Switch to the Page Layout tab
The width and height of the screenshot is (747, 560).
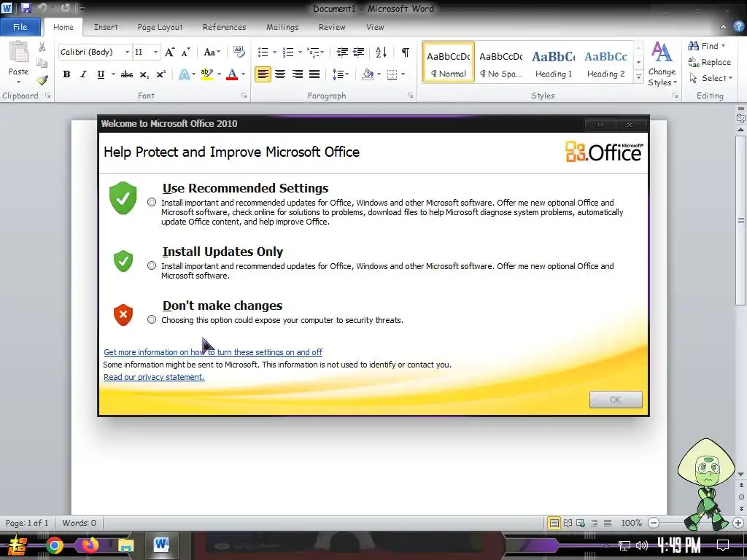point(160,27)
